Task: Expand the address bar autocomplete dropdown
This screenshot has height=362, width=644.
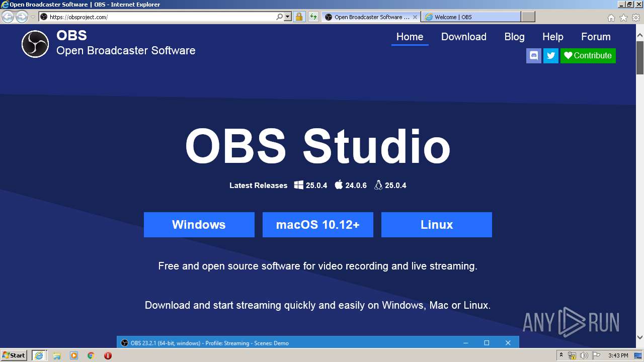Action: [288, 17]
